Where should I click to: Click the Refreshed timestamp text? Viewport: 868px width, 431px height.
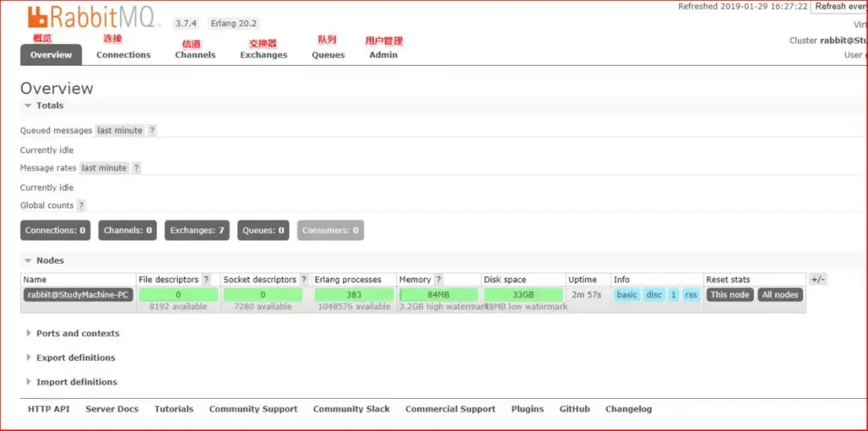743,6
